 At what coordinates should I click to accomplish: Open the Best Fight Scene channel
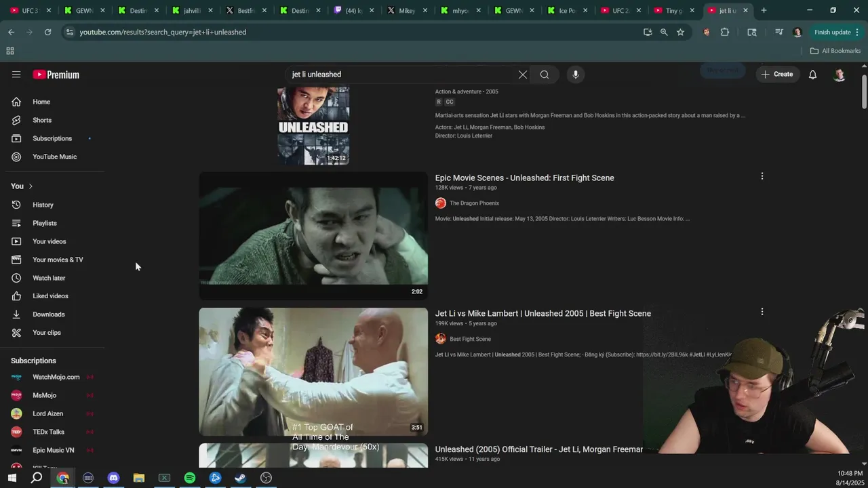coord(470,339)
